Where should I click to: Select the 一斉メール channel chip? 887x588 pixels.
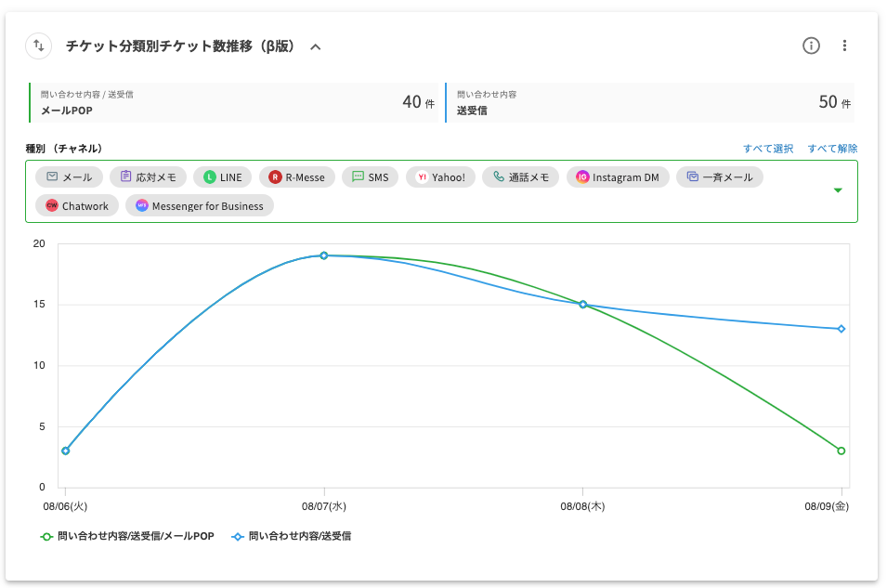(x=719, y=177)
